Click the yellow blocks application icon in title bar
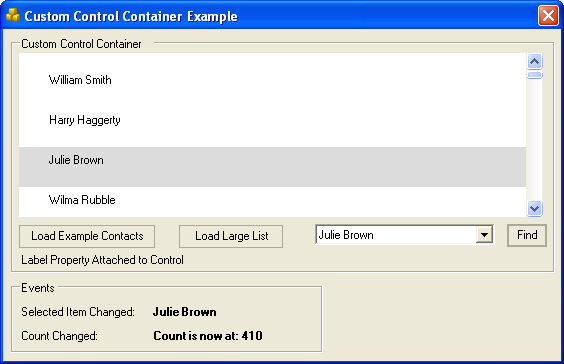 point(13,15)
